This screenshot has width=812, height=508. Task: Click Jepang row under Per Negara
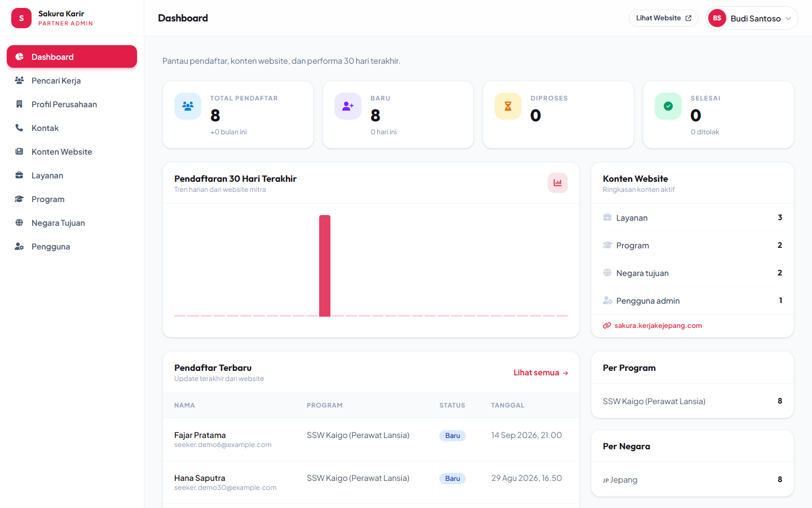[x=692, y=480]
